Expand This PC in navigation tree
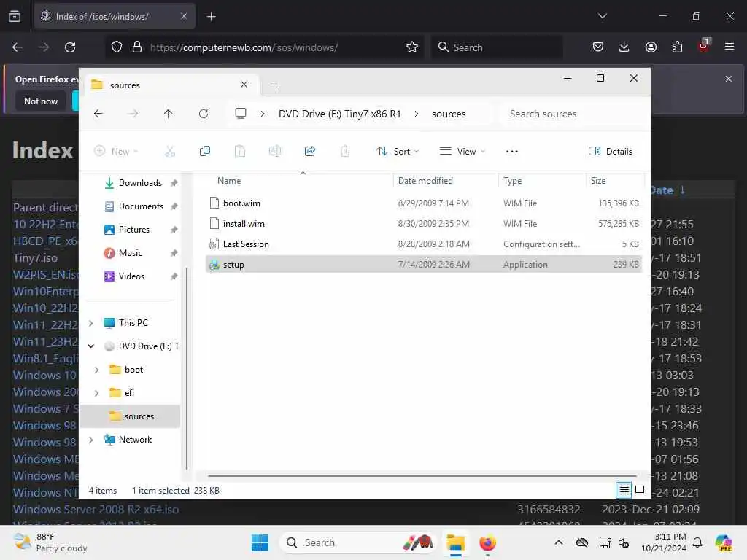 click(91, 323)
